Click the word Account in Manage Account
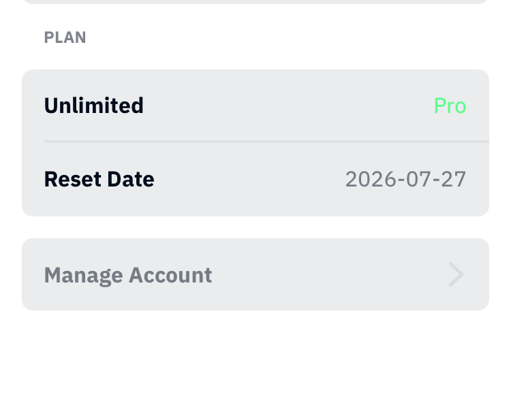The height and width of the screenshot is (420, 511). coord(170,275)
